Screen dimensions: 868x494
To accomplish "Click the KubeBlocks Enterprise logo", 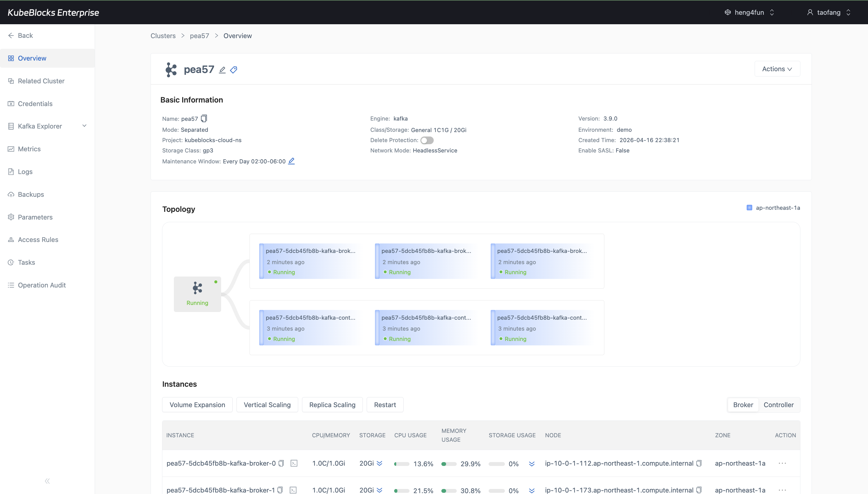I will click(53, 12).
